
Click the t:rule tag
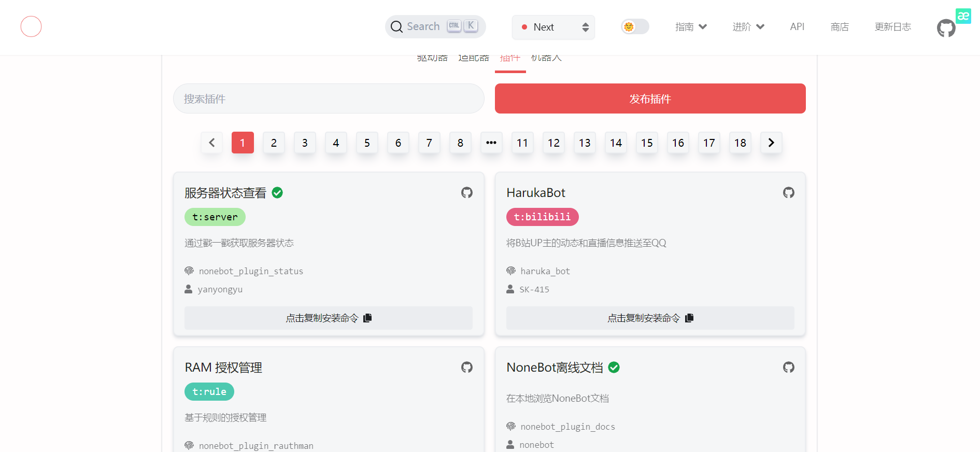click(x=209, y=391)
